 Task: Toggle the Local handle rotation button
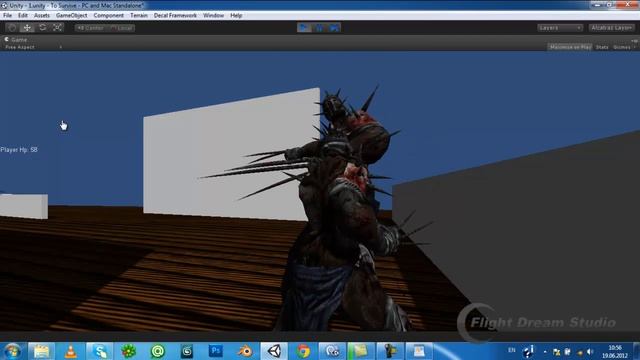(x=121, y=28)
